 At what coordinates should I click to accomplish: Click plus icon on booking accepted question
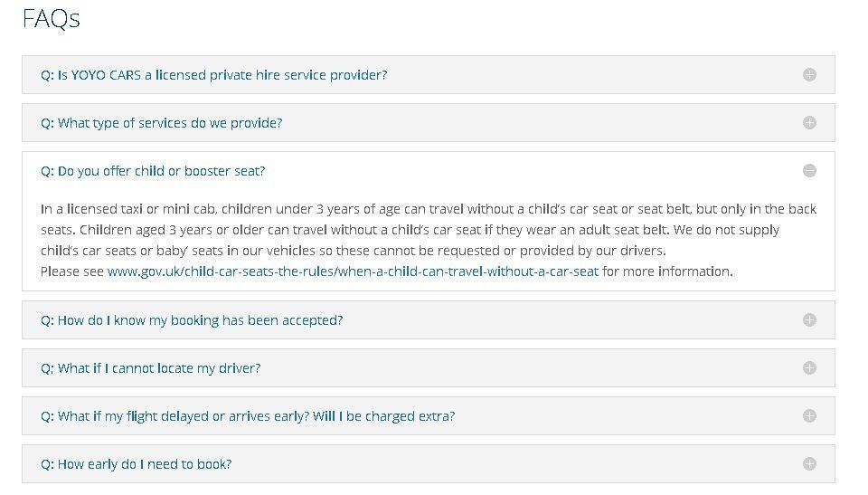[x=809, y=320]
